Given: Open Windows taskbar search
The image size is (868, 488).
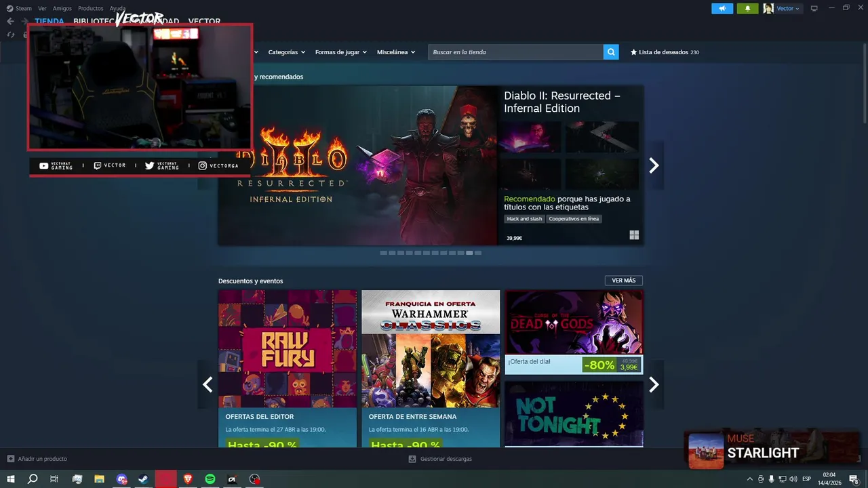Looking at the screenshot, I should coord(33,479).
